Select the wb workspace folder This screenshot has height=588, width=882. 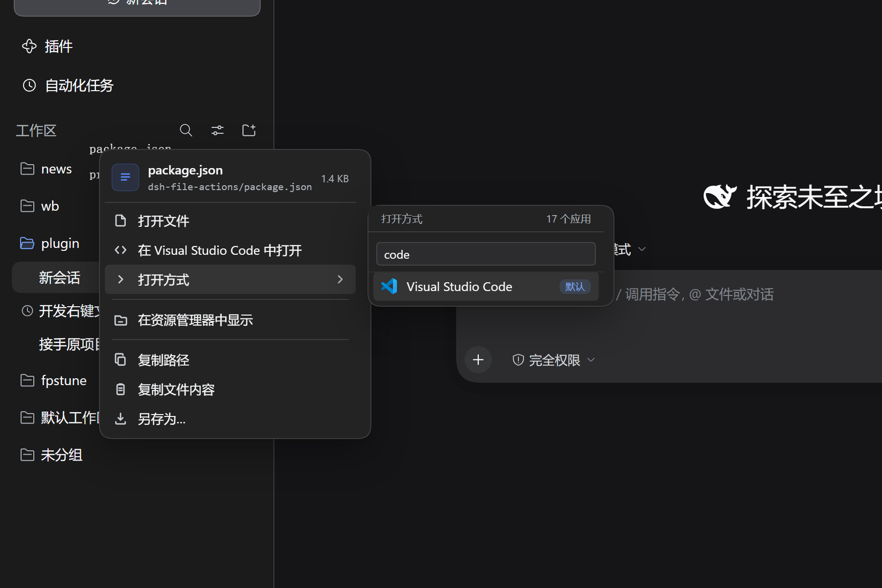(x=40, y=206)
